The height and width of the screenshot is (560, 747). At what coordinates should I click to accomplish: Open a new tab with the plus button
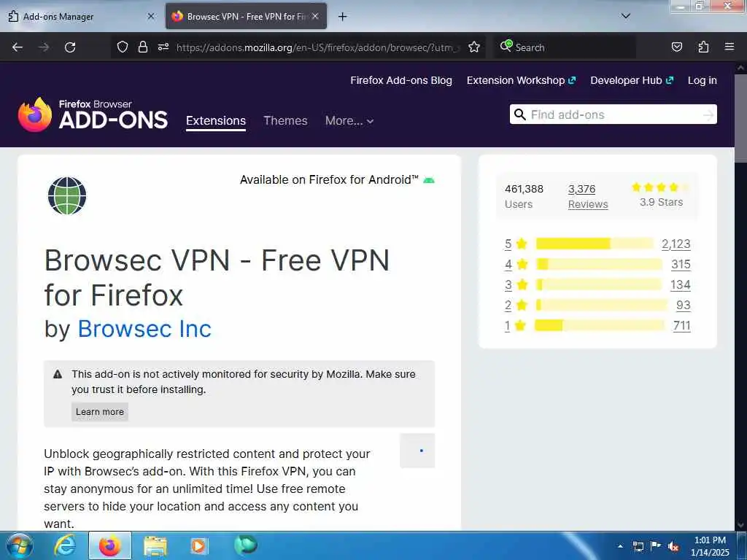(342, 17)
